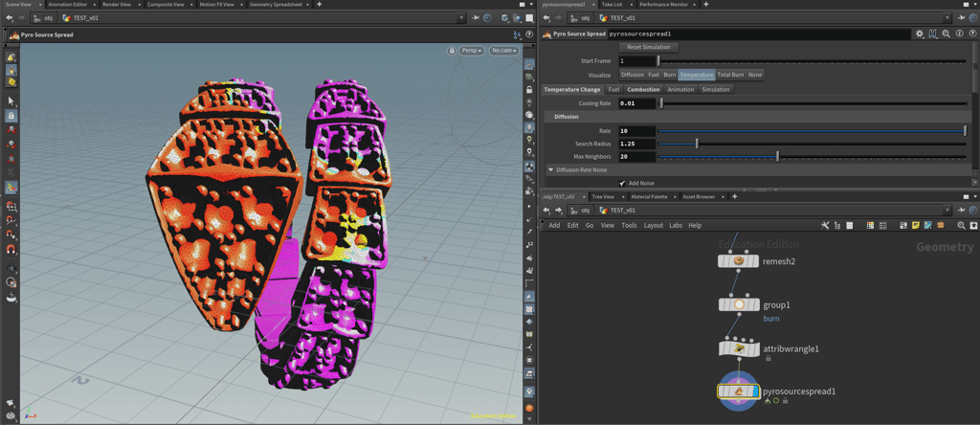Open the Layout menu in network editor
980x425 pixels.
coord(653,226)
